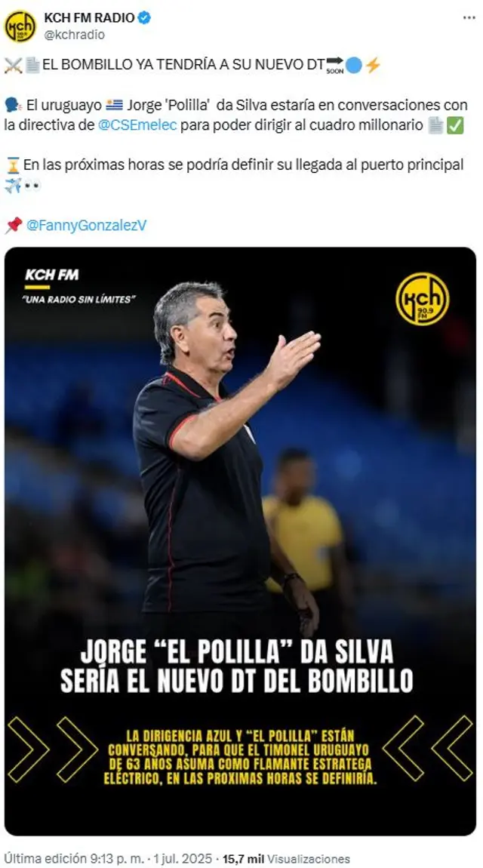Screen dimensions: 483x868
Task: Click the 15,7 mil Visualizaciones count
Action: click(x=286, y=859)
